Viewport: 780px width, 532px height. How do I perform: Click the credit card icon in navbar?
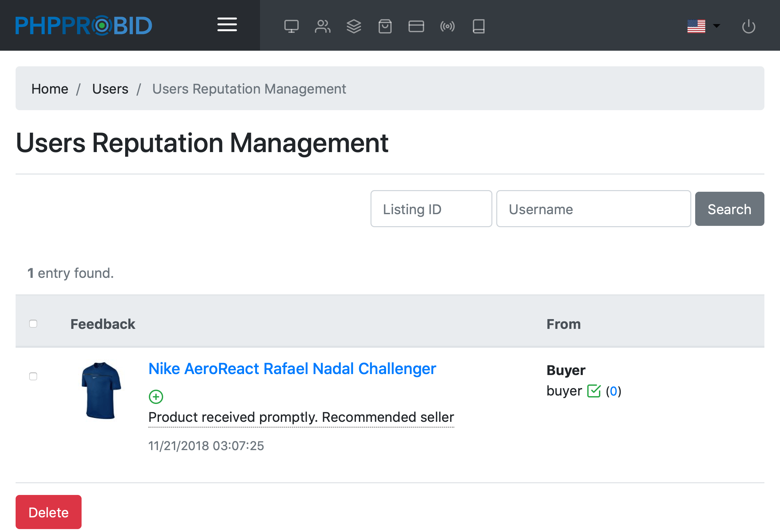(416, 26)
